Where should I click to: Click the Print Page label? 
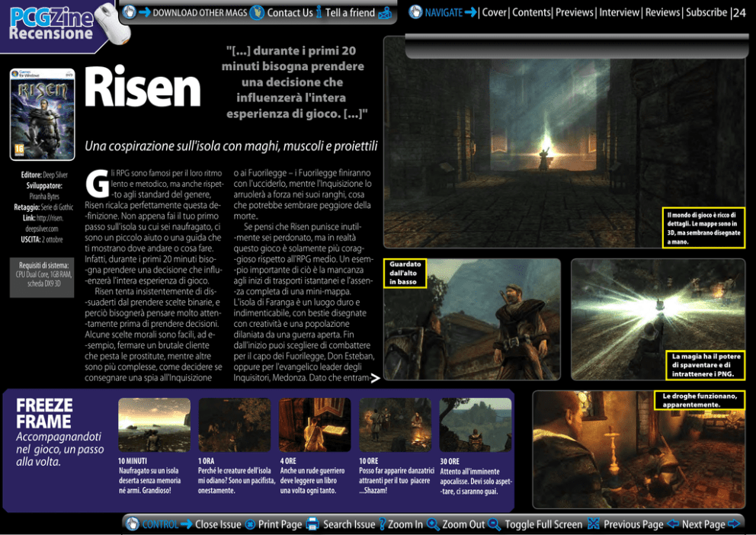click(280, 524)
